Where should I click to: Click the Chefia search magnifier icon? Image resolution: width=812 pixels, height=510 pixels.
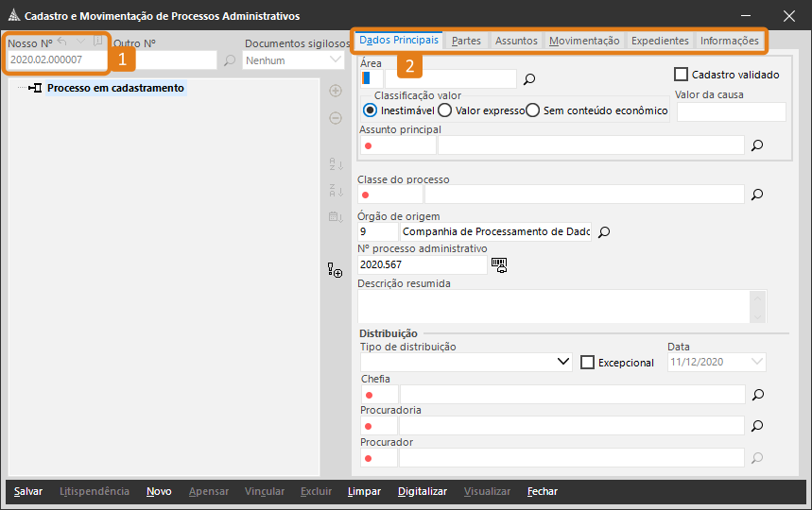pyautogui.click(x=756, y=395)
